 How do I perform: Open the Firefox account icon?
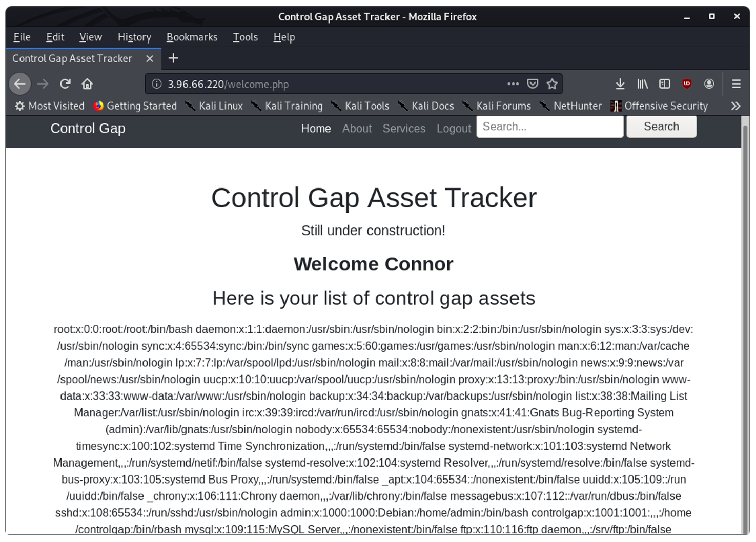coord(710,84)
